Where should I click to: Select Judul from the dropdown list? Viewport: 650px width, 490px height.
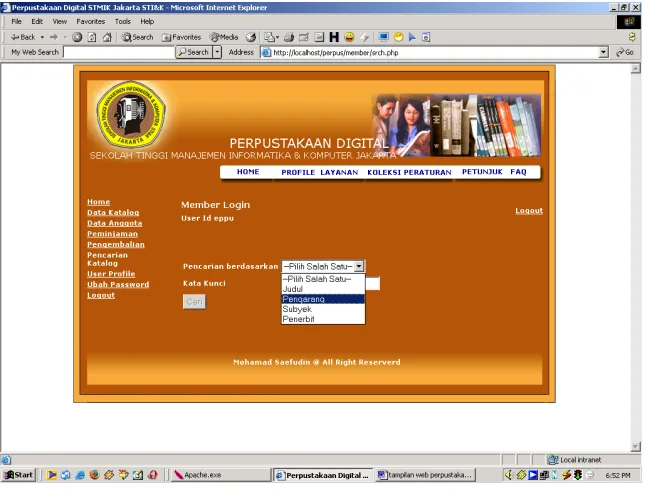tap(323, 289)
